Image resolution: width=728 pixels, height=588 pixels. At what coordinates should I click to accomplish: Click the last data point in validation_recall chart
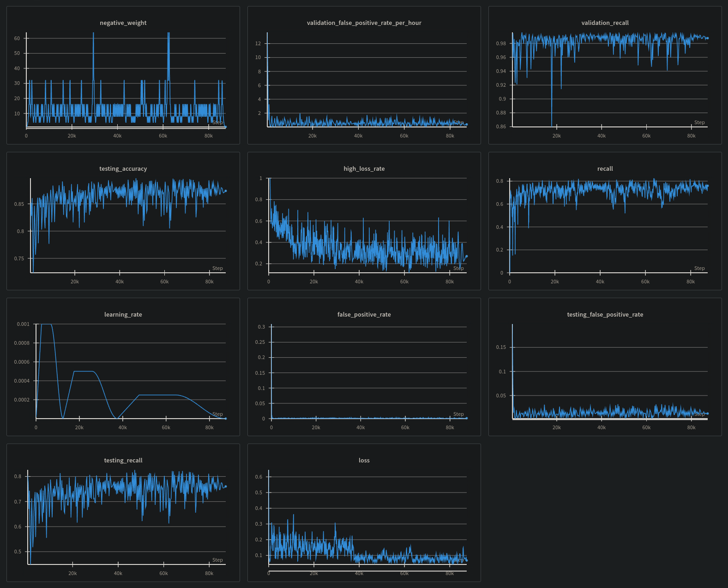tap(707, 38)
